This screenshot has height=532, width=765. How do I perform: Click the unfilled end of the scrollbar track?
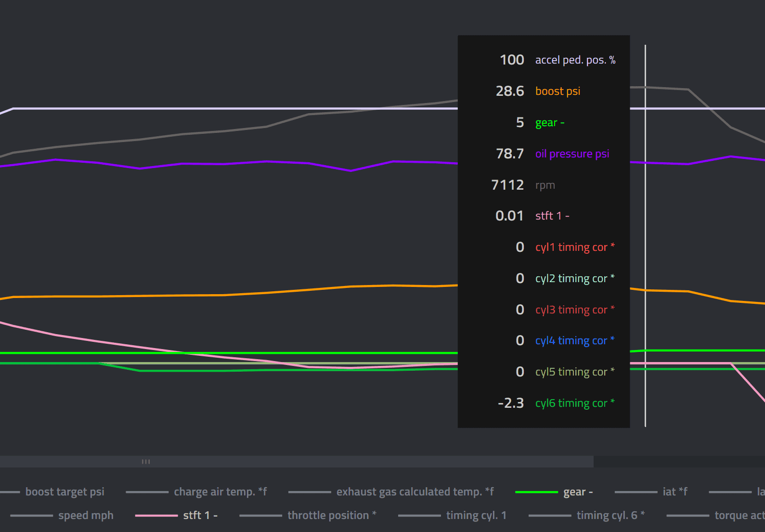(x=679, y=462)
